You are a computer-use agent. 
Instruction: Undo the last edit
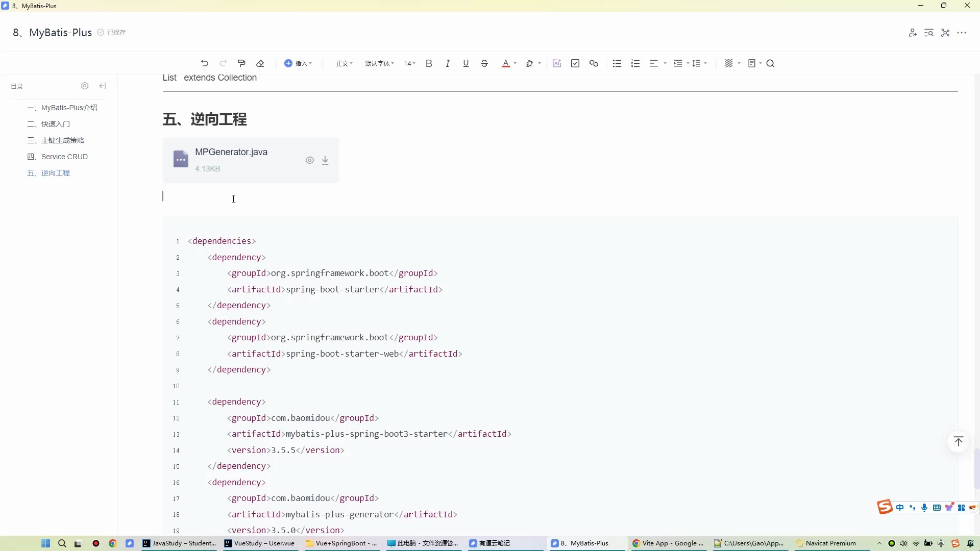pyautogui.click(x=205, y=63)
